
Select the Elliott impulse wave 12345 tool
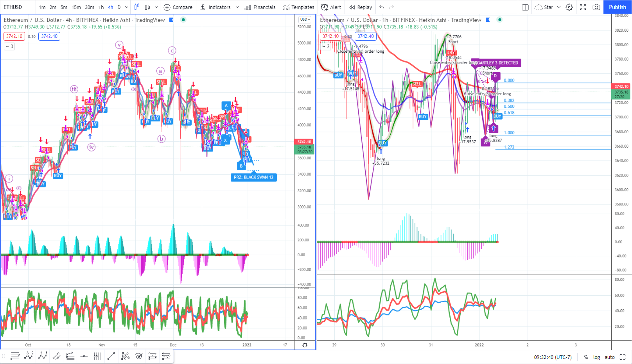pyautogui.click(x=43, y=356)
